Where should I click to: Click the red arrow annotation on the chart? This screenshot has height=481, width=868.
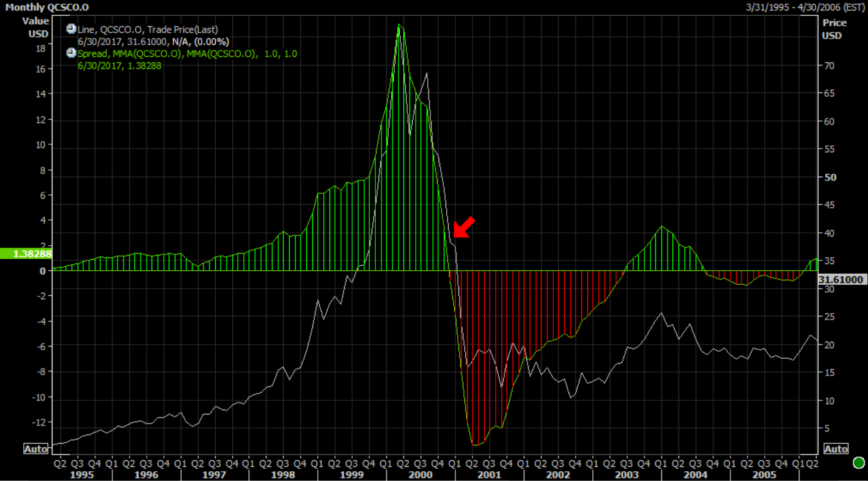(x=463, y=227)
